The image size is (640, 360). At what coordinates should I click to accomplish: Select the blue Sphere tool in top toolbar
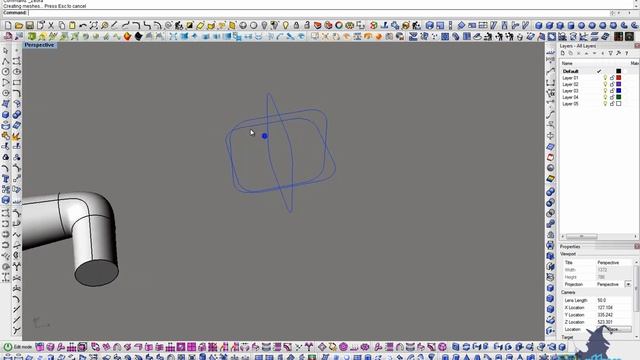coord(581,25)
